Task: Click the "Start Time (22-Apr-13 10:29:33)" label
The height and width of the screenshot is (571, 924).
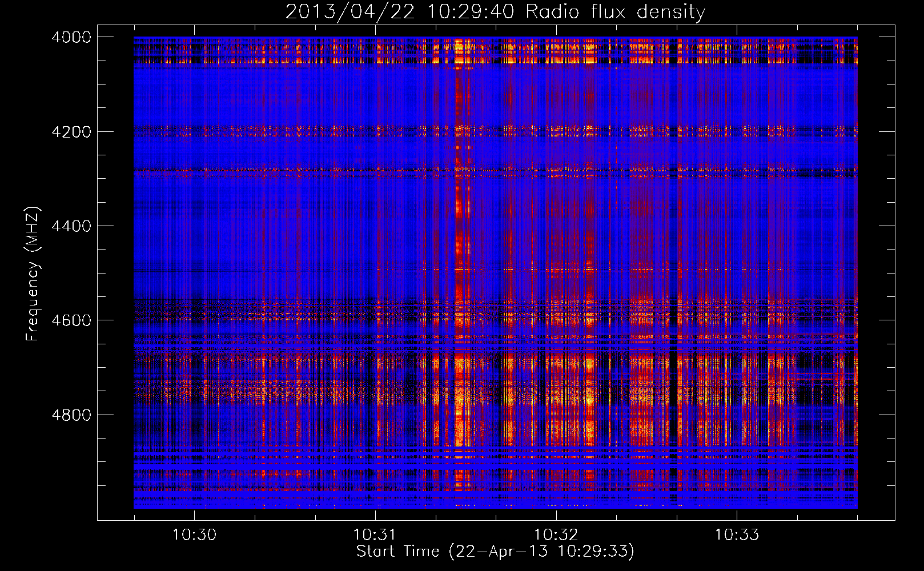Action: (495, 552)
